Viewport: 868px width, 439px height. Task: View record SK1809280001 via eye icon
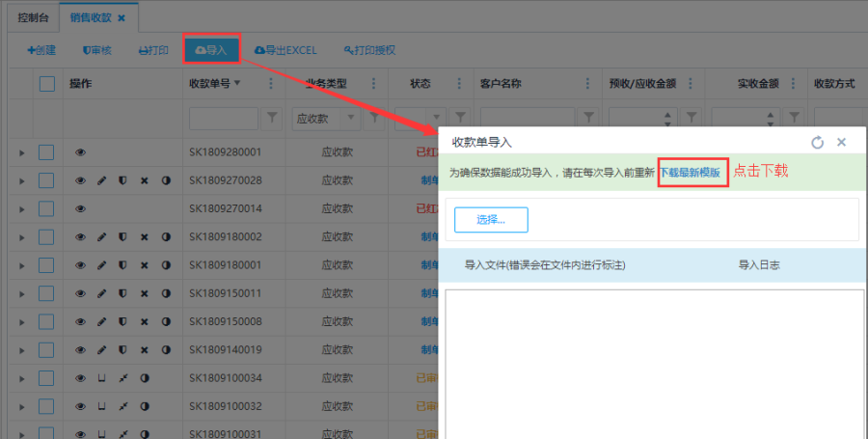point(81,152)
